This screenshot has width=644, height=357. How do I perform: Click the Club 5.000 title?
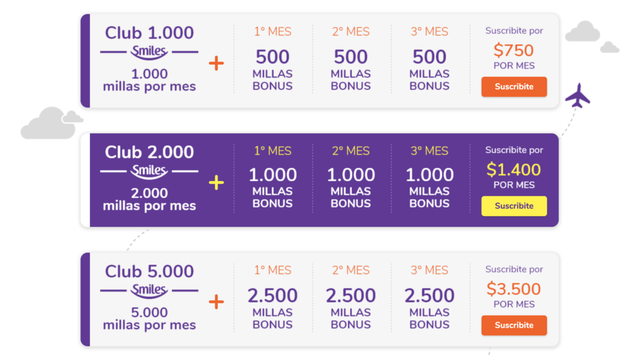(x=149, y=272)
